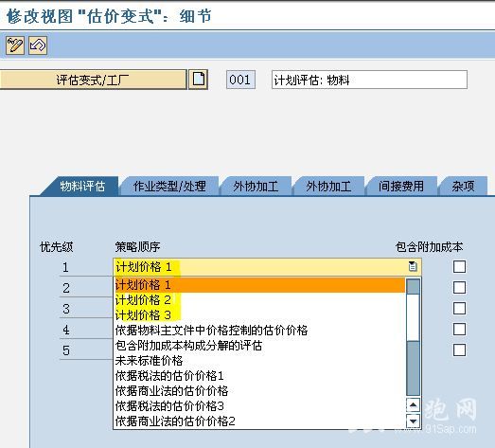Click the undo arrow toolbar icon
Viewport: 495px width, 448px height.
tap(38, 45)
